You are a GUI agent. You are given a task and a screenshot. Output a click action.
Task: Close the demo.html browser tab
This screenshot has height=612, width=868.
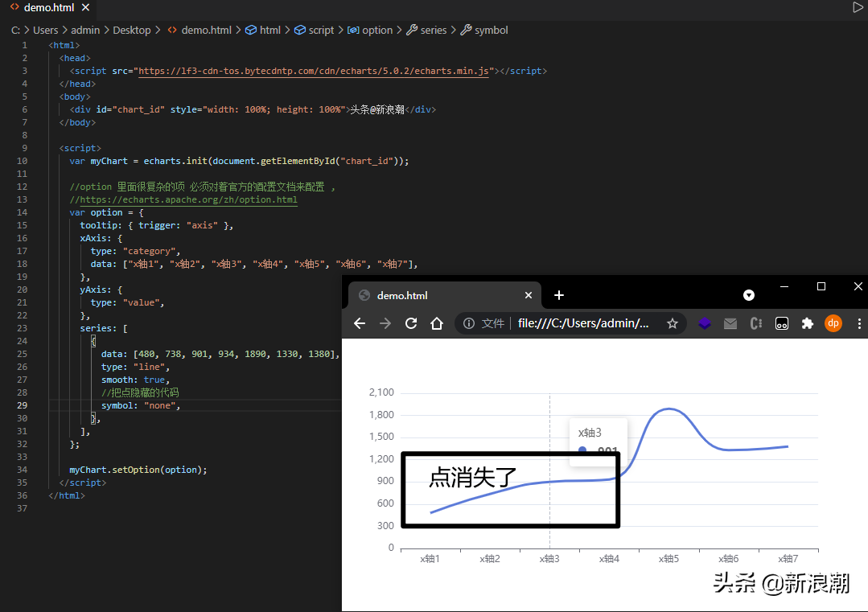tap(529, 295)
